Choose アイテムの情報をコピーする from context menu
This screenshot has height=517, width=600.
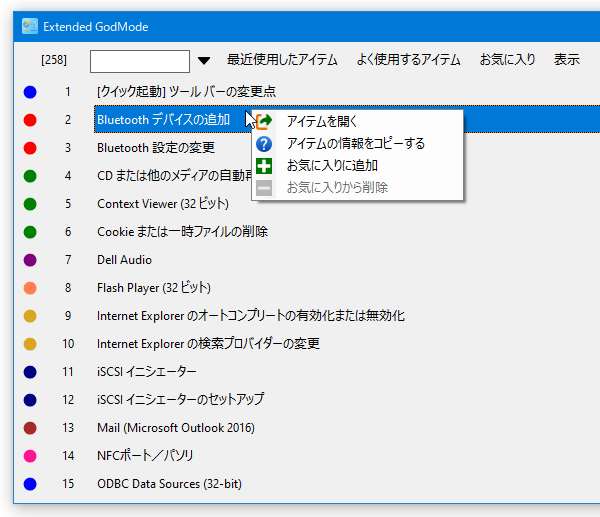[357, 144]
